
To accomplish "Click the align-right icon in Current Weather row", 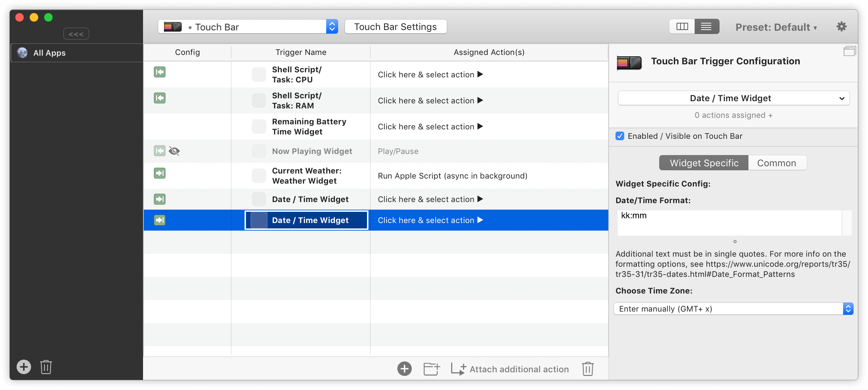I will [160, 173].
